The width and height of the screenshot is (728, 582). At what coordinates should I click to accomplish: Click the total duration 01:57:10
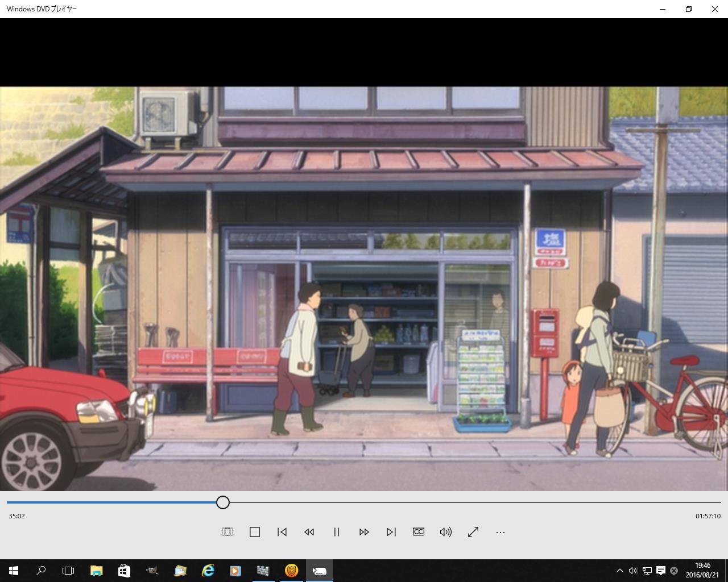(708, 516)
